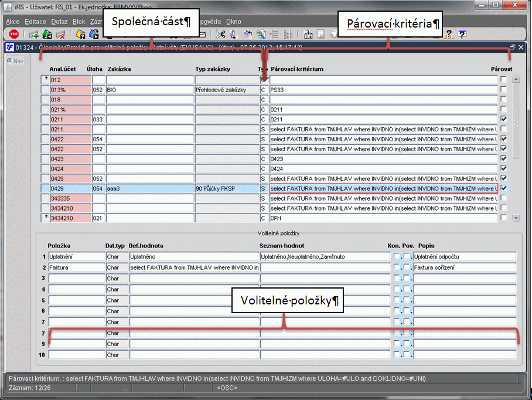Click the indented list lines toolbar icon
Screen dimensions: 532x400
click(274, 34)
